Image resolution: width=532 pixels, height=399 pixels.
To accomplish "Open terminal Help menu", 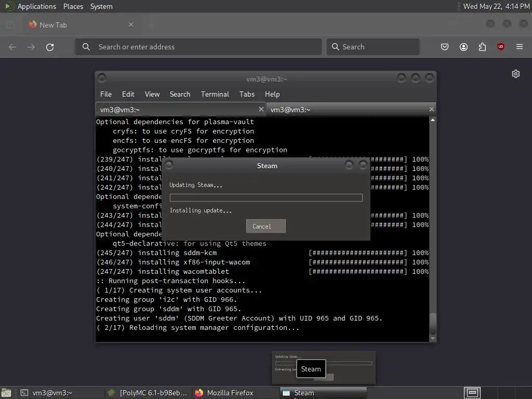I will click(x=272, y=95).
